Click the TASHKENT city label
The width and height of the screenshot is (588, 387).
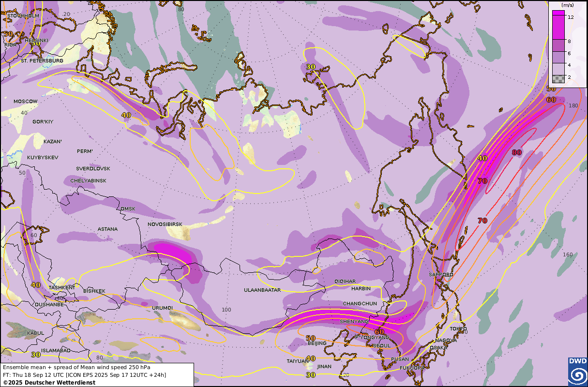62,287
